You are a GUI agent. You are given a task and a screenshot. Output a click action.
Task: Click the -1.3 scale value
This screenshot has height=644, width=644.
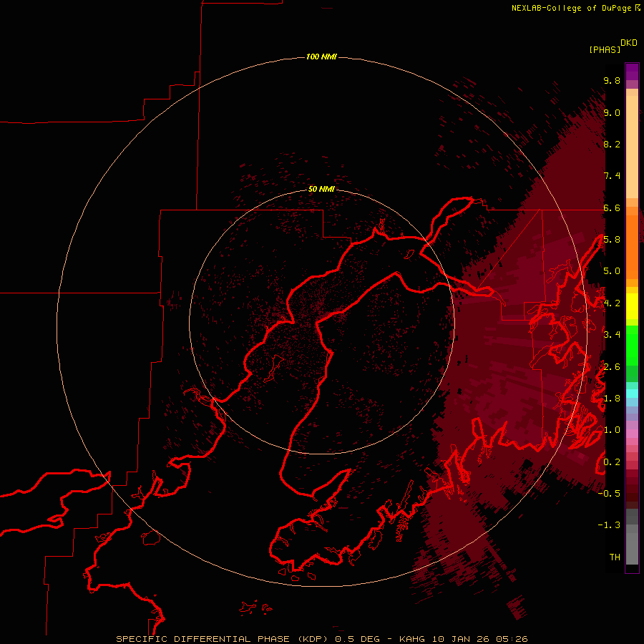click(609, 525)
